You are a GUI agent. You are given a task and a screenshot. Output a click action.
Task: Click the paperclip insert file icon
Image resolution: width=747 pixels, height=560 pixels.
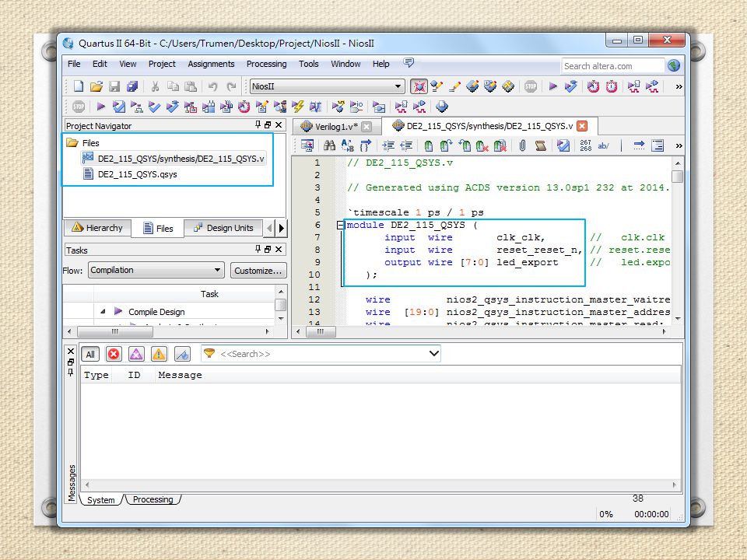pos(523,145)
